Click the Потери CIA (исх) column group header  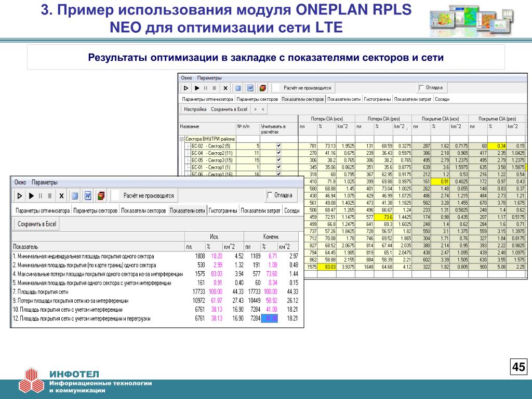coord(327,119)
